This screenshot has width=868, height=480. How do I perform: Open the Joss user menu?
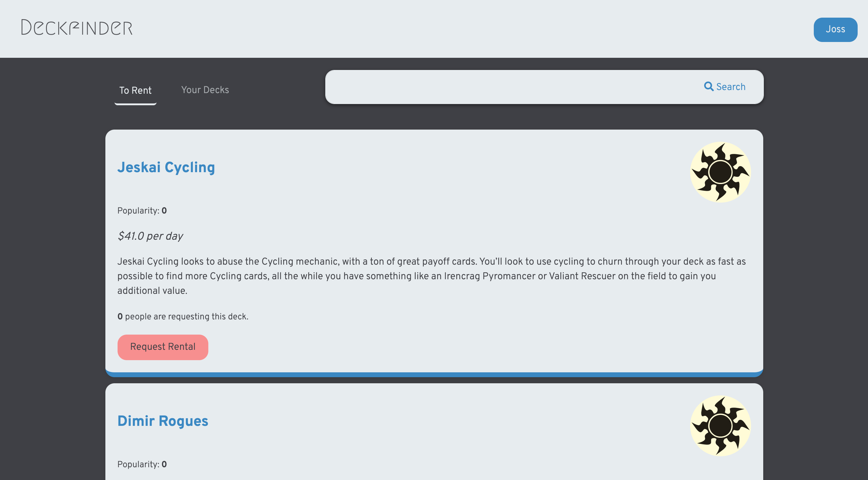pos(835,30)
